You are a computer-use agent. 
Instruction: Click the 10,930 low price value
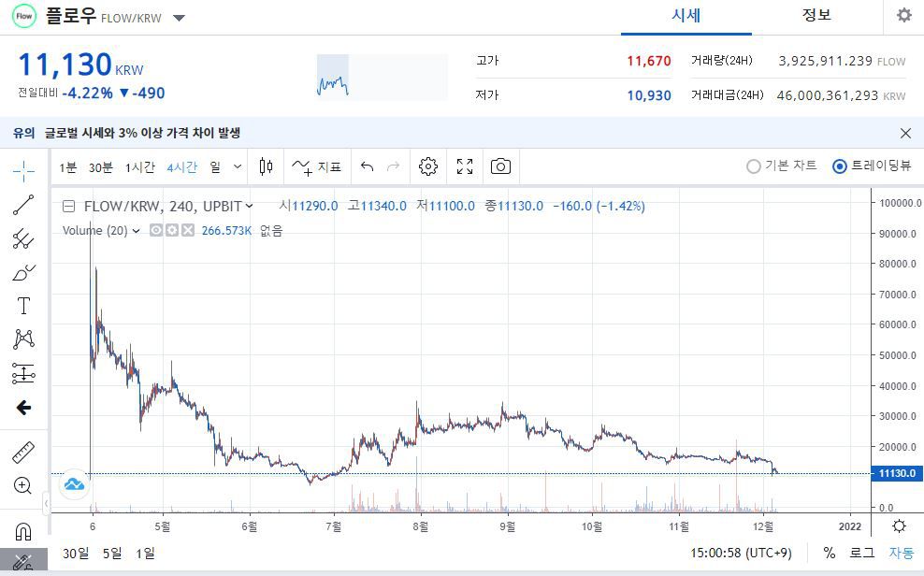[649, 96]
